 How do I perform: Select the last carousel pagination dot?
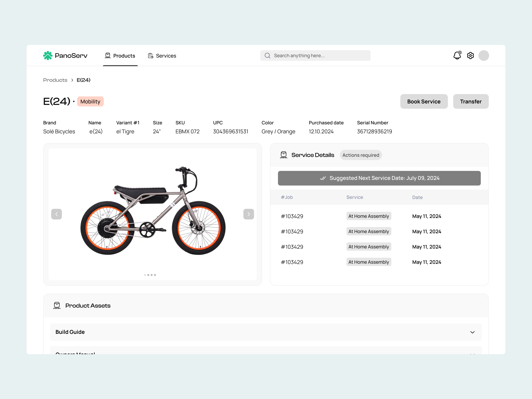[155, 275]
